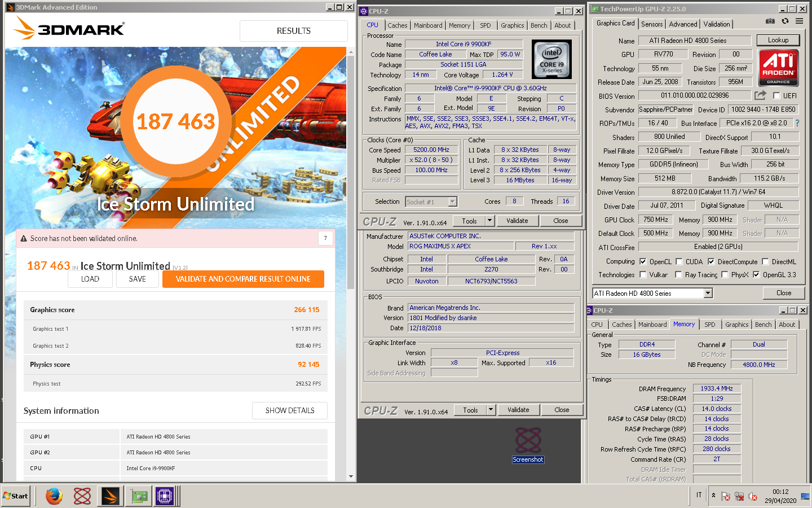The image size is (812, 508).
Task: Toggle the DirectML checkbox
Action: click(x=765, y=261)
